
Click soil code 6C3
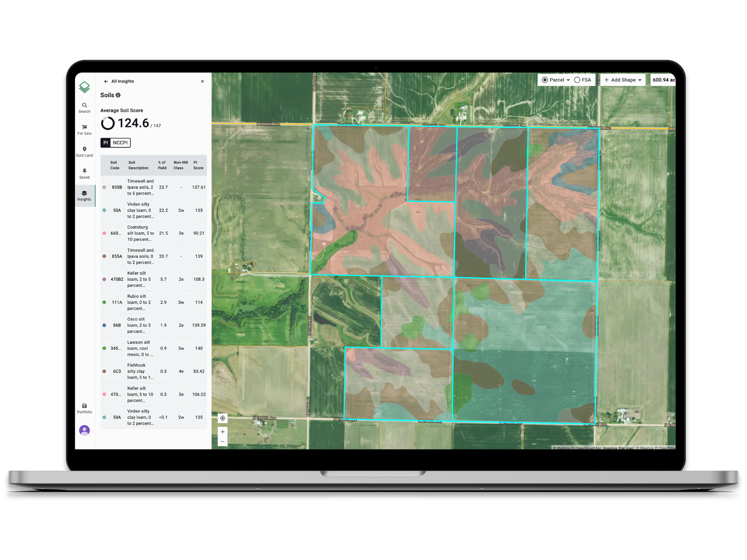[x=117, y=371]
